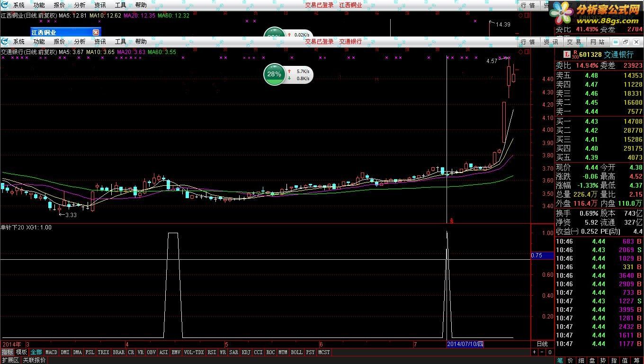The height and width of the screenshot is (364, 644).
Task: Select the 细 tab below the tick list
Action: 581,360
